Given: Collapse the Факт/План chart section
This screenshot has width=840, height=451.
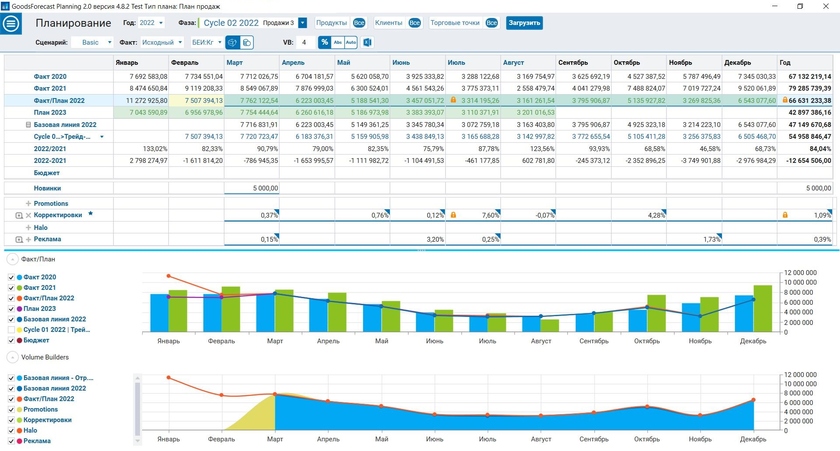Looking at the screenshot, I should click(11, 259).
